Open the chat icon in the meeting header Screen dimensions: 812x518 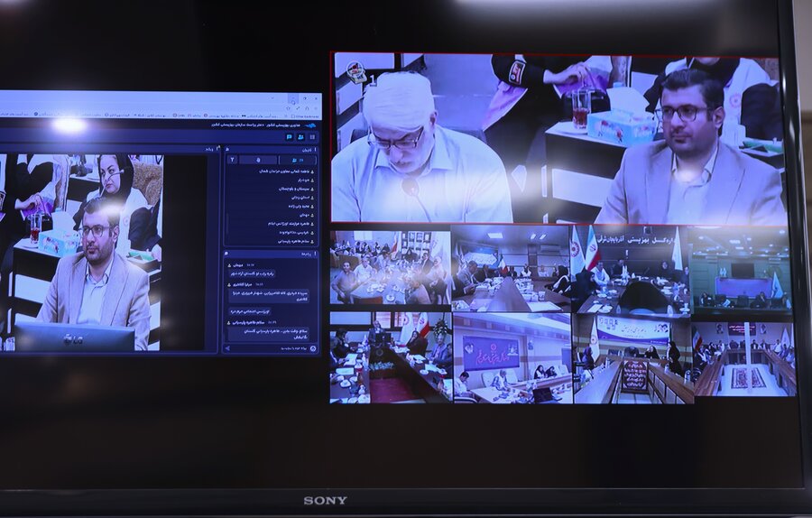[x=289, y=137]
